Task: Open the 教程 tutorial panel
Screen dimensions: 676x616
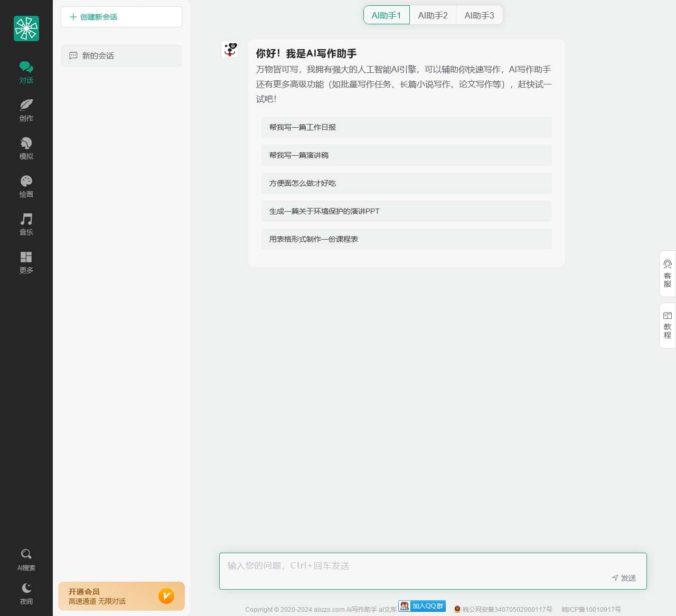Action: (667, 325)
